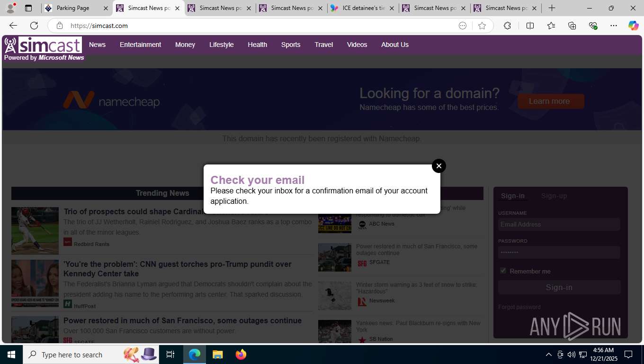Click the Forgot password link
The image size is (644, 364).
(x=519, y=307)
